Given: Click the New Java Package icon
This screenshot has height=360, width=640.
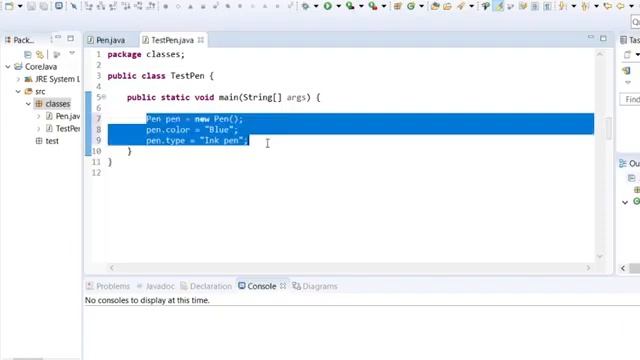Looking at the screenshot, I should click(398, 6).
